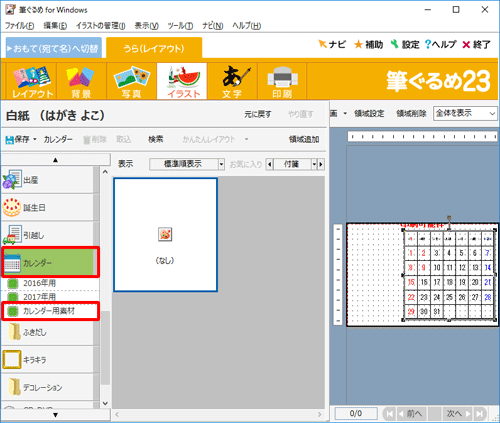
Task: Select the カレンダー用素材 tree item
Action: click(50, 311)
